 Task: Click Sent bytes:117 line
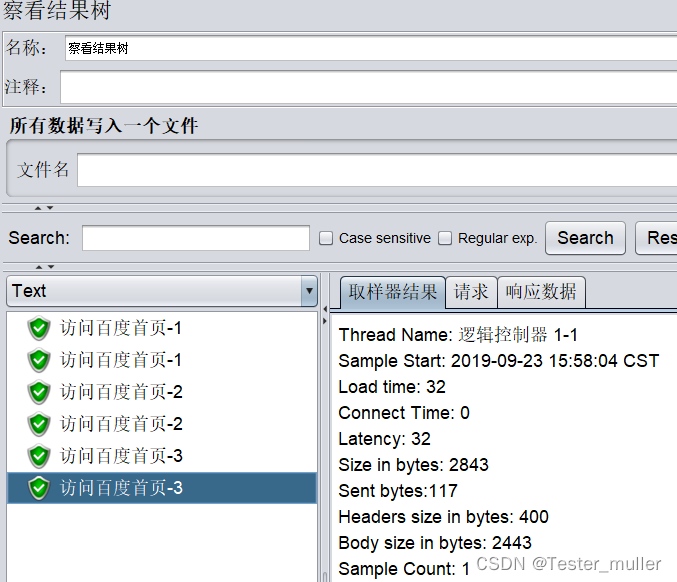point(398,491)
